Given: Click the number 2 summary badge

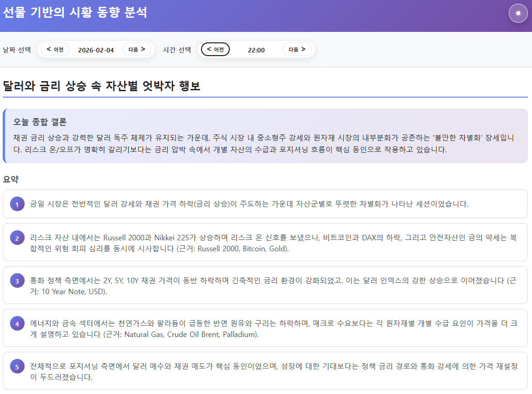Looking at the screenshot, I should tap(17, 238).
